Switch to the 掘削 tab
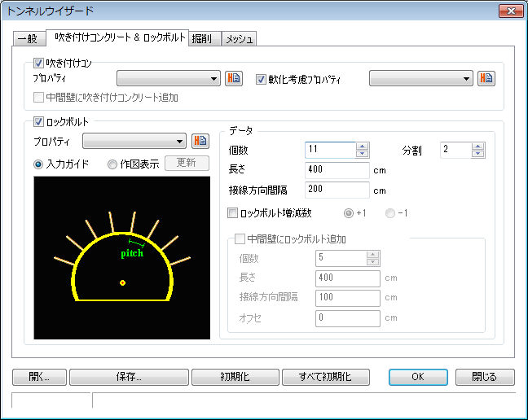This screenshot has width=528, height=420. coord(205,39)
